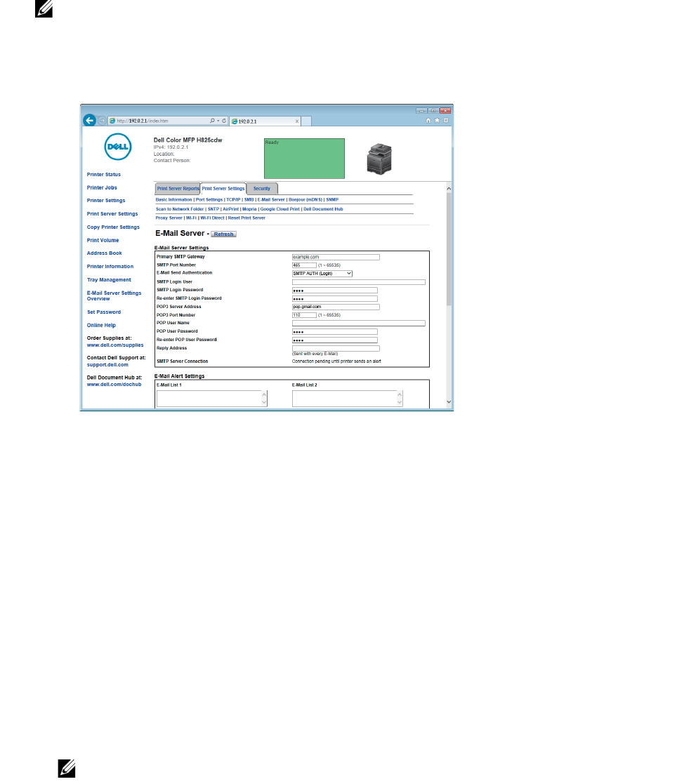The height and width of the screenshot is (784, 677).
Task: Select the Print Server Settings tab
Action: [223, 189]
